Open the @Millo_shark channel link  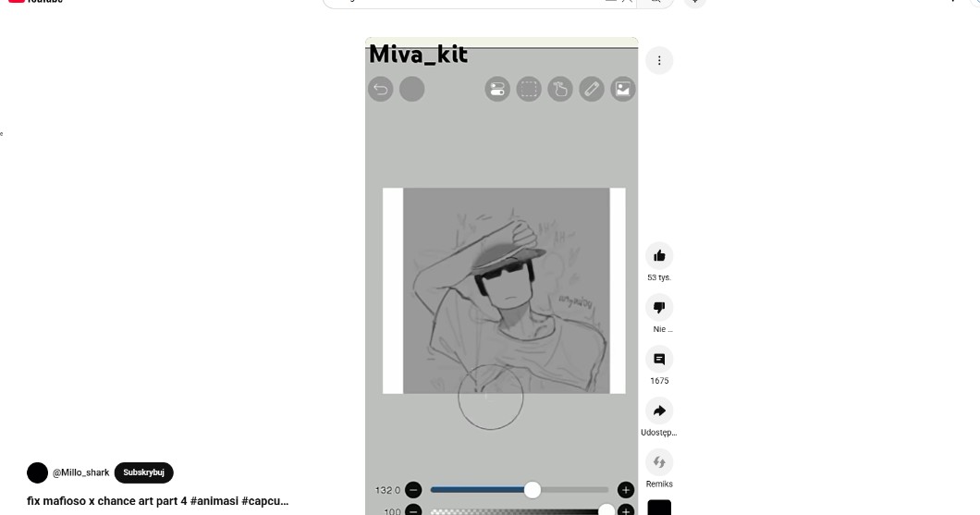tap(80, 472)
